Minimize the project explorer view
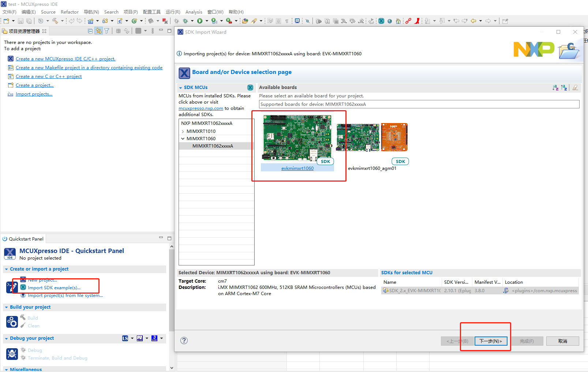 (161, 31)
